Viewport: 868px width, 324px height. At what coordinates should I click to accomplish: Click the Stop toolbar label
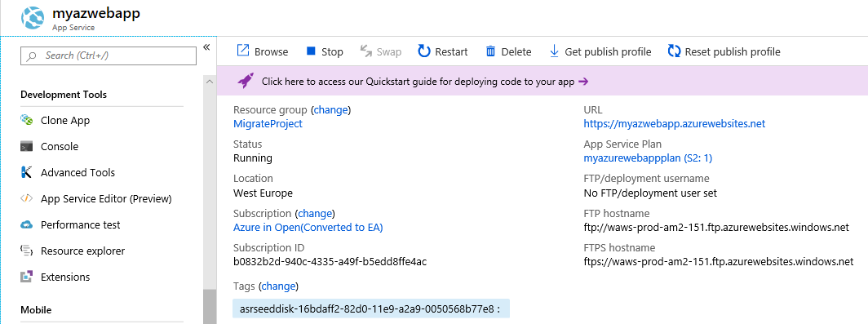pos(332,51)
